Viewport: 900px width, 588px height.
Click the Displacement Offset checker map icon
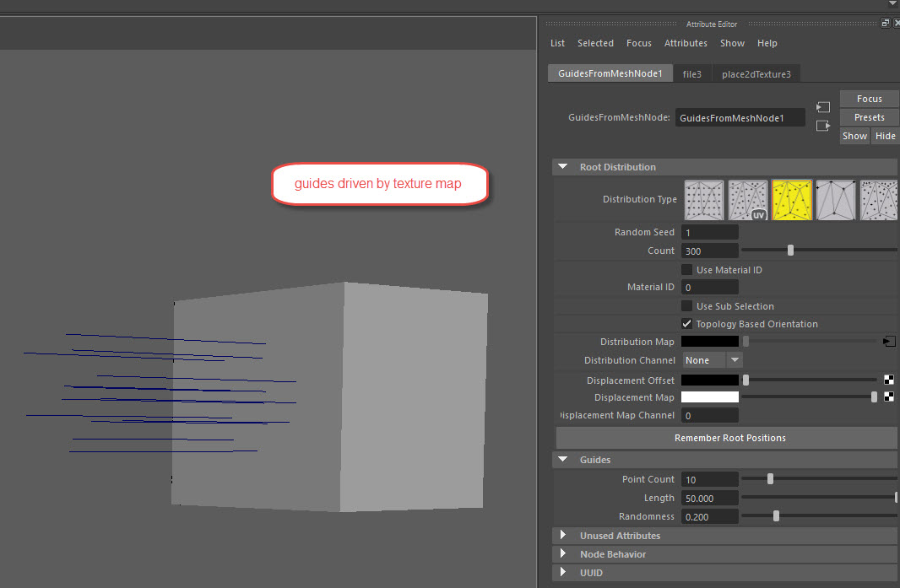tap(889, 380)
